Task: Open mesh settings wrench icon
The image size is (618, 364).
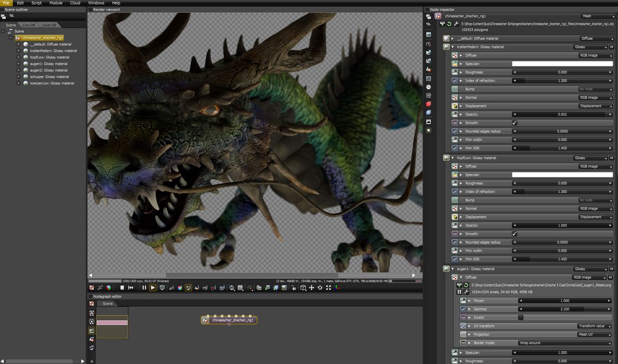Action: (x=456, y=24)
